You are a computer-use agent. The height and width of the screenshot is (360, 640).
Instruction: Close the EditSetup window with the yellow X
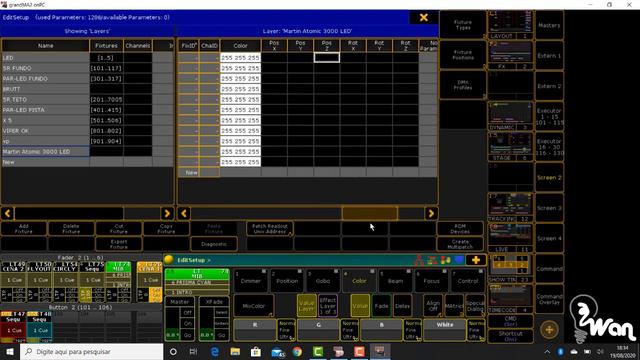424,18
